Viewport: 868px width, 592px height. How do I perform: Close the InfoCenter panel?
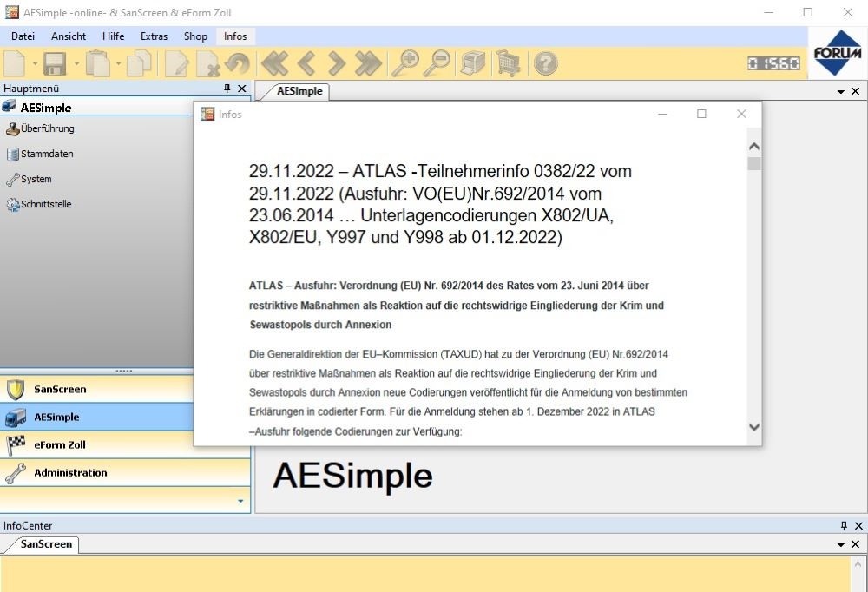[858, 525]
